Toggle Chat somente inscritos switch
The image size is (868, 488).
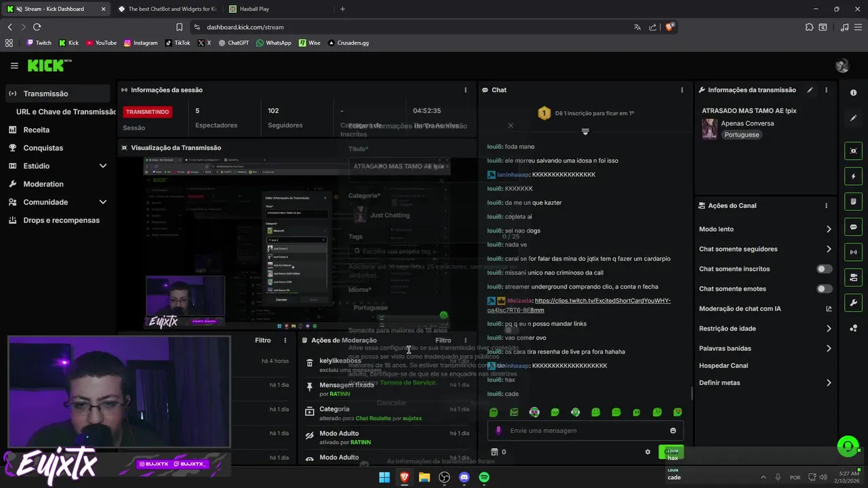824,269
